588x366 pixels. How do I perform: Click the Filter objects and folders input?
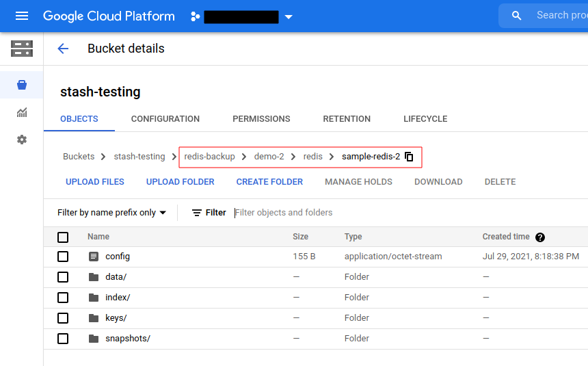click(342, 213)
